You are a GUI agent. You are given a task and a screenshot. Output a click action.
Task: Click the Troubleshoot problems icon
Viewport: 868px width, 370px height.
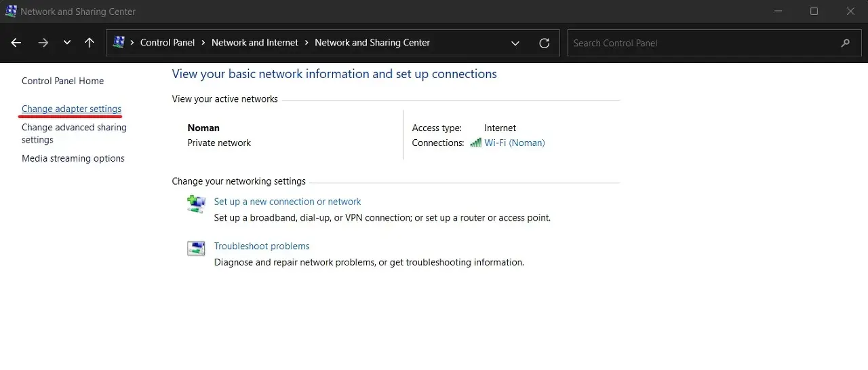pos(196,248)
